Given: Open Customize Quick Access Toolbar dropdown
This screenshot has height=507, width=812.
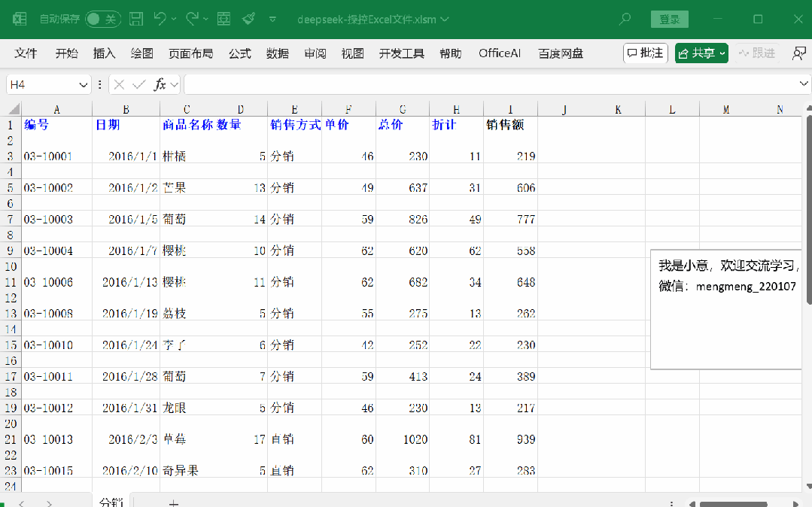Looking at the screenshot, I should coord(272,19).
